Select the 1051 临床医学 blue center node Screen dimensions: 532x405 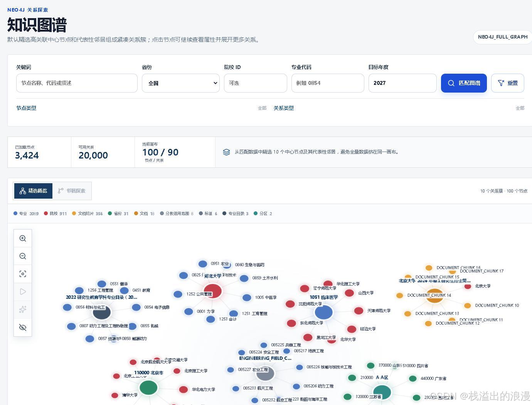point(324,312)
